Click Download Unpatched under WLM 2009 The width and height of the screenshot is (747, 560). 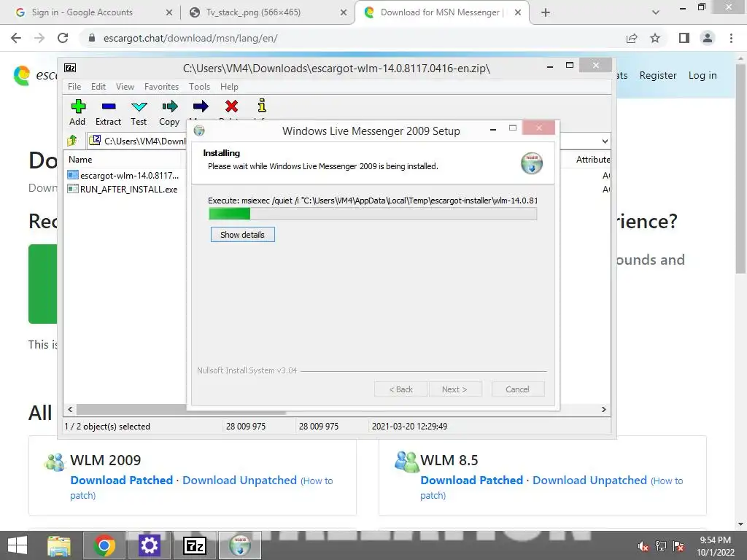point(239,480)
